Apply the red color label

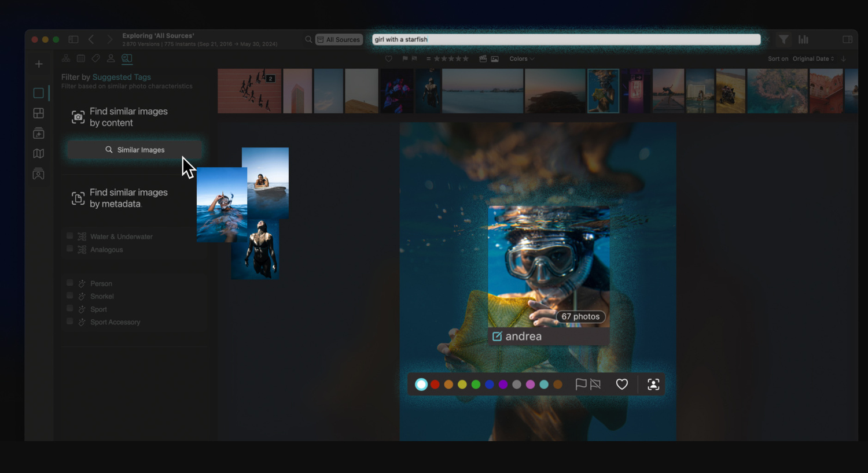coord(435,385)
